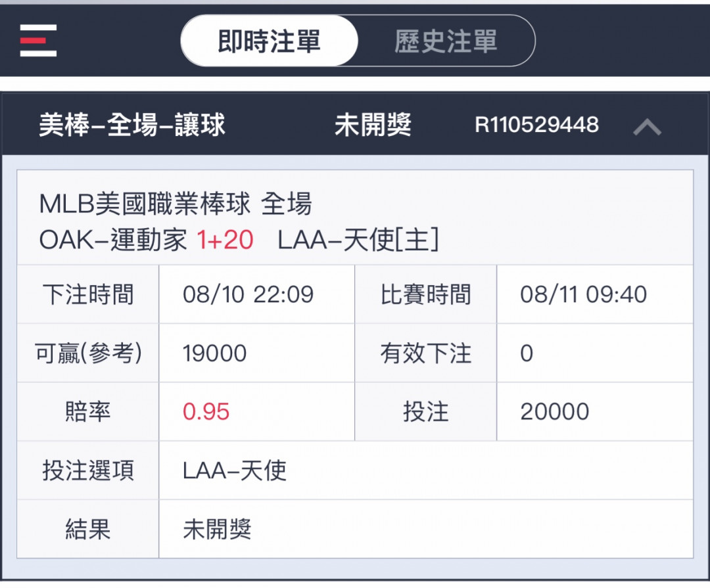
Task: Switch to 歷史注單 tab
Action: click(x=446, y=41)
